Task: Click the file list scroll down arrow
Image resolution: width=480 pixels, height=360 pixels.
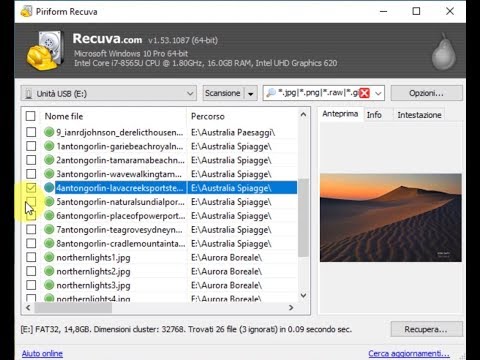Action: tap(303, 295)
